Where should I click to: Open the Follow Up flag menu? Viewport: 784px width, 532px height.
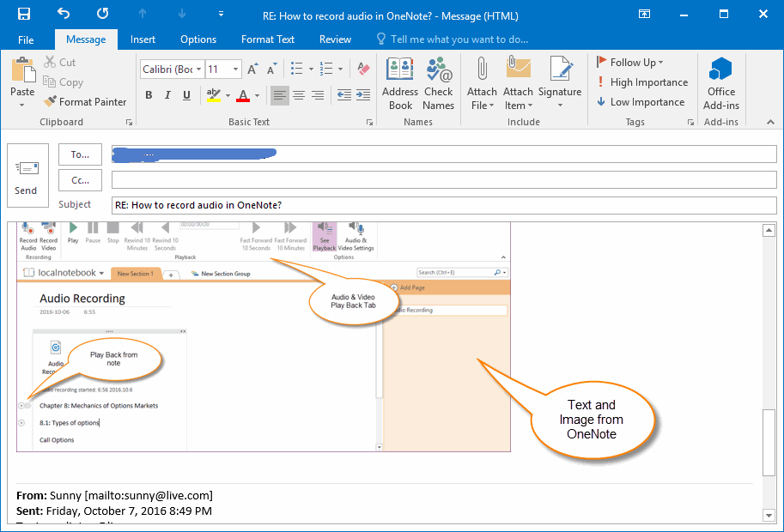click(x=630, y=63)
